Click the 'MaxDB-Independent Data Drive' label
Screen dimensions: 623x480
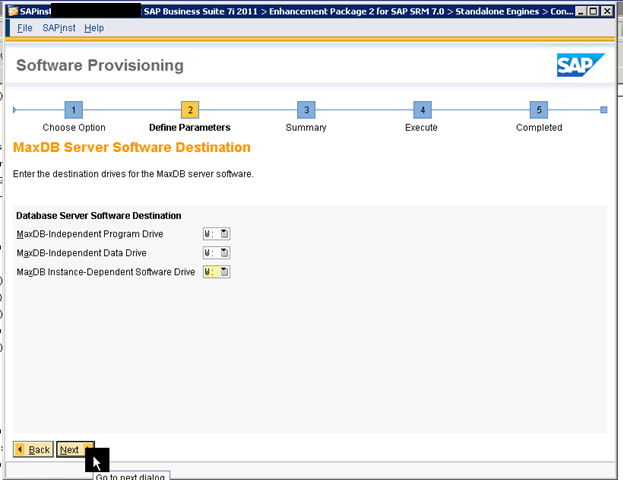[x=81, y=253]
